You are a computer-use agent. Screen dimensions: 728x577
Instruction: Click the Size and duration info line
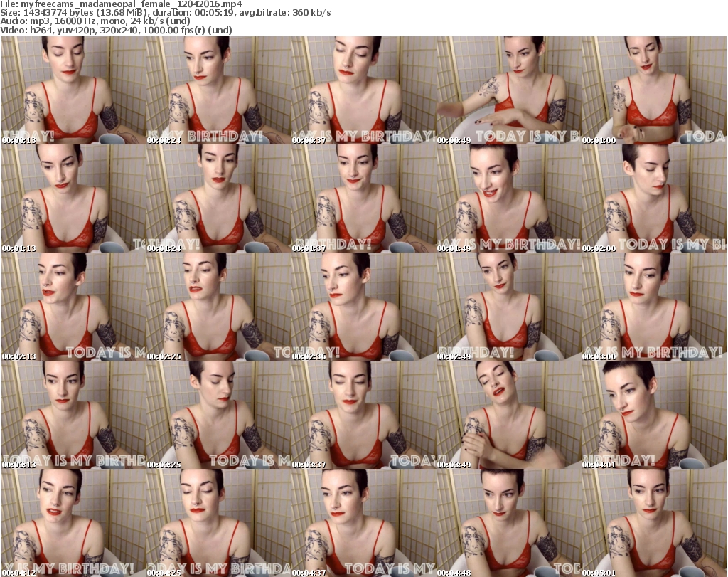165,13
